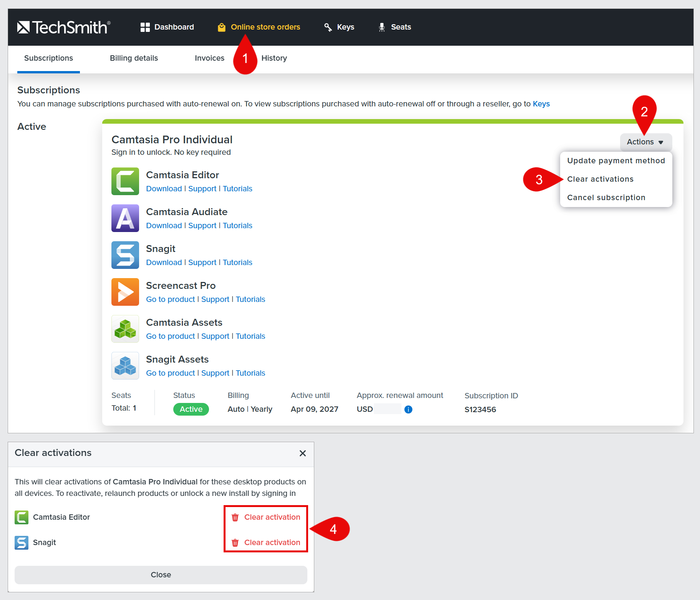700x600 pixels.
Task: Click the Close button in the dialog
Action: tap(161, 575)
